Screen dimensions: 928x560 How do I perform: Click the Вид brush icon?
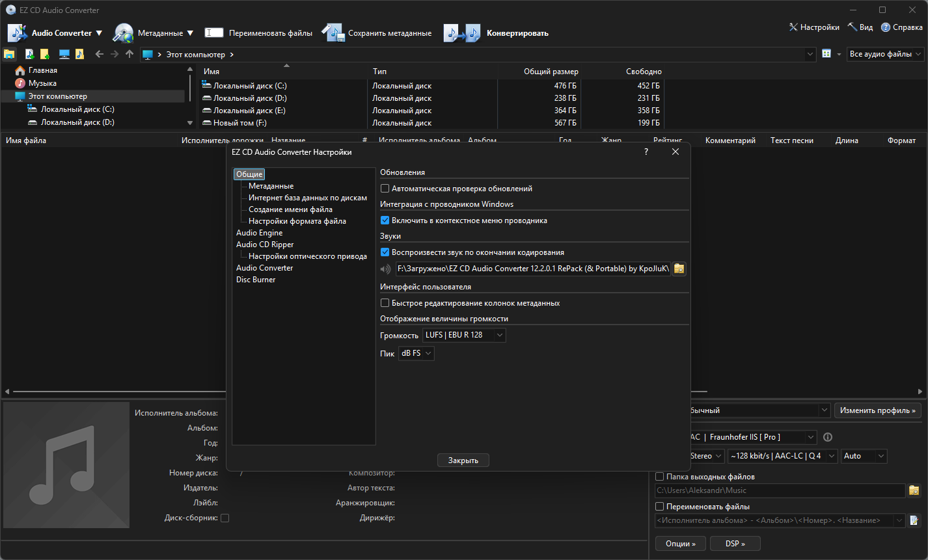[852, 27]
